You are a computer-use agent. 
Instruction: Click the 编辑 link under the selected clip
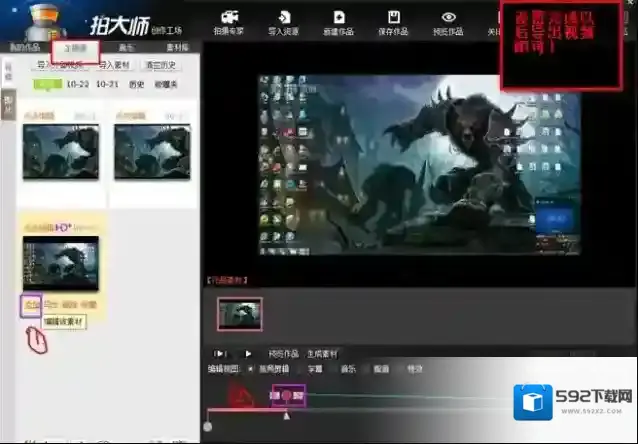(x=31, y=304)
